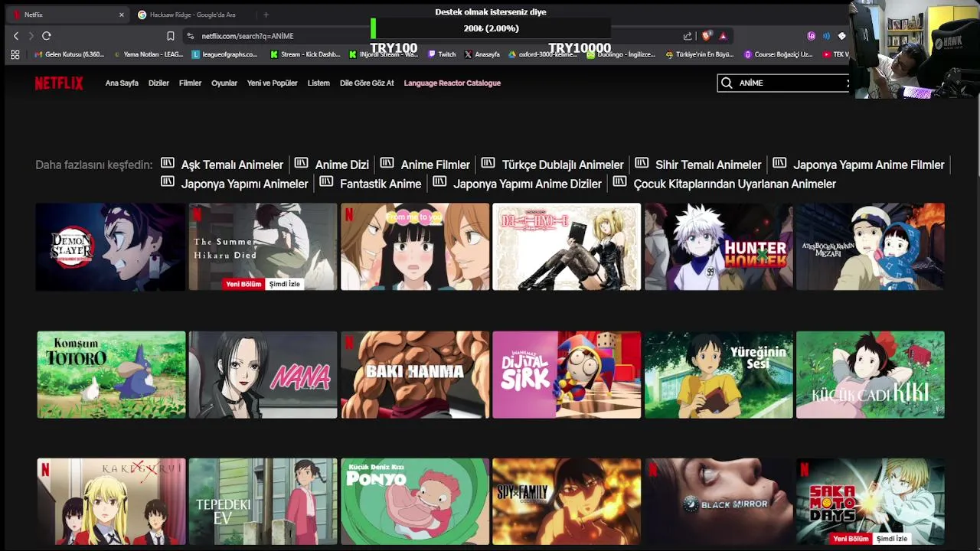Go back with the browser back arrow
Viewport: 980px width, 551px height.
coord(16,36)
